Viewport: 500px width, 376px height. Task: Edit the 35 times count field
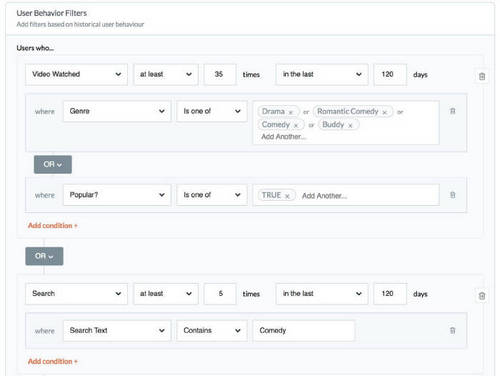(220, 74)
